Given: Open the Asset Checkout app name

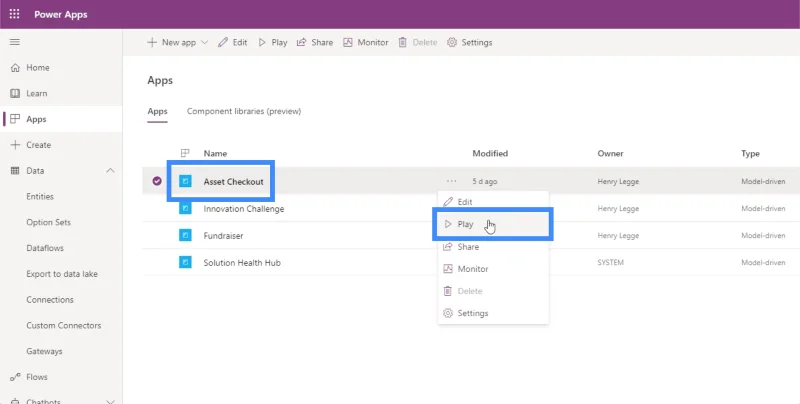Looking at the screenshot, I should 233,182.
